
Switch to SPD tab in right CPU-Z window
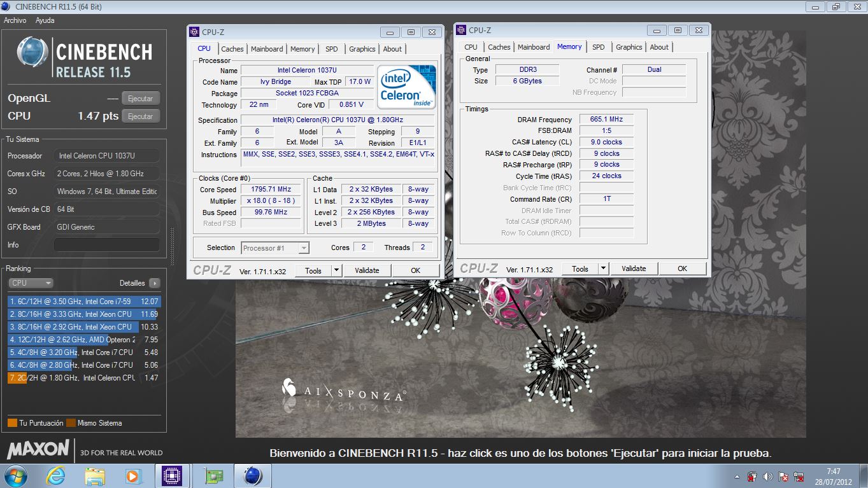coord(599,47)
